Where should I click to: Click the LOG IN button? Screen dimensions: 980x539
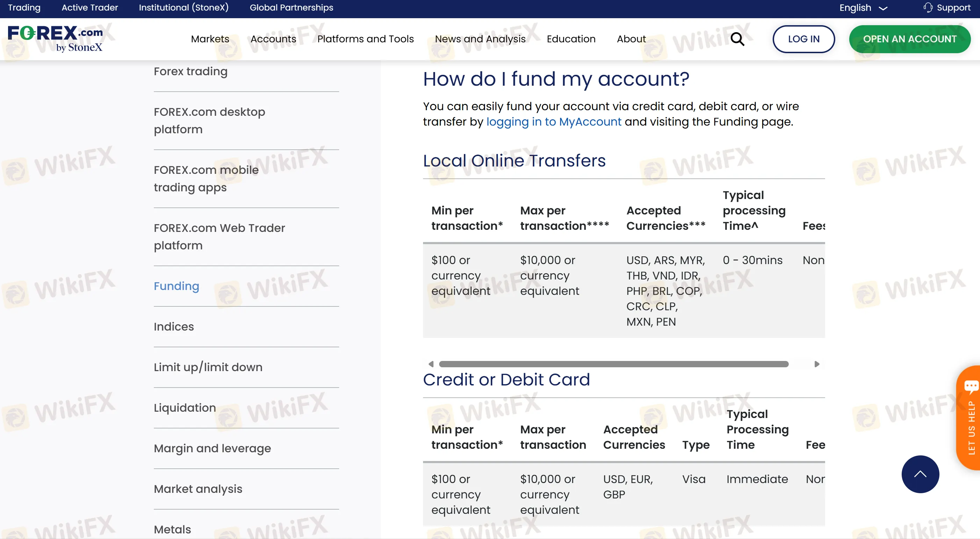tap(803, 39)
